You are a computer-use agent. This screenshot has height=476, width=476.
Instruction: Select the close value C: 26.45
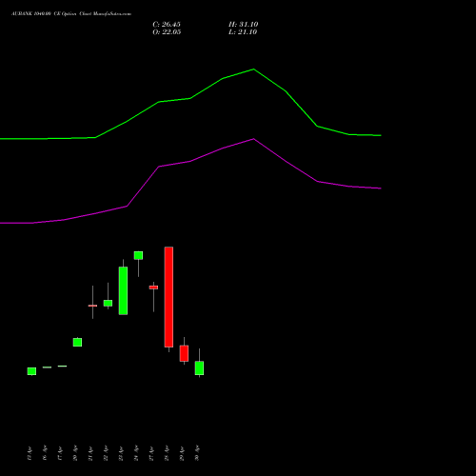coord(167,25)
